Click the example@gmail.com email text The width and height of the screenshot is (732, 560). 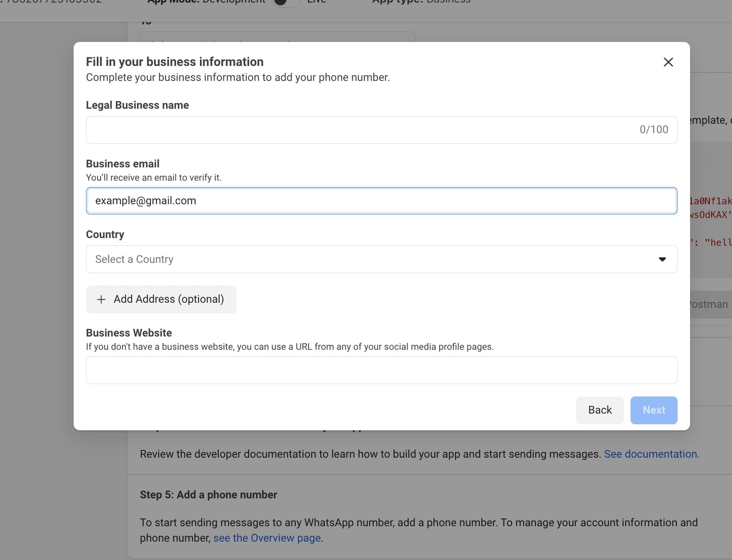pos(146,200)
